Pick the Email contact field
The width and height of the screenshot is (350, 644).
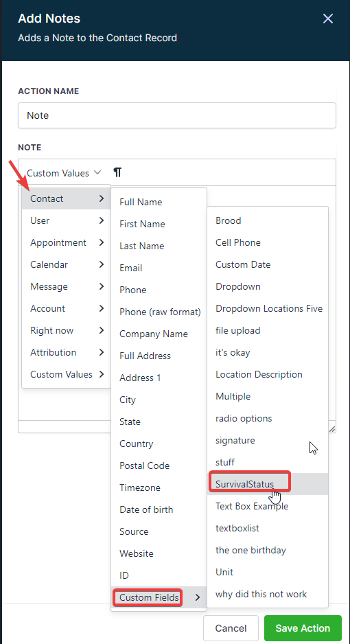pyautogui.click(x=159, y=268)
